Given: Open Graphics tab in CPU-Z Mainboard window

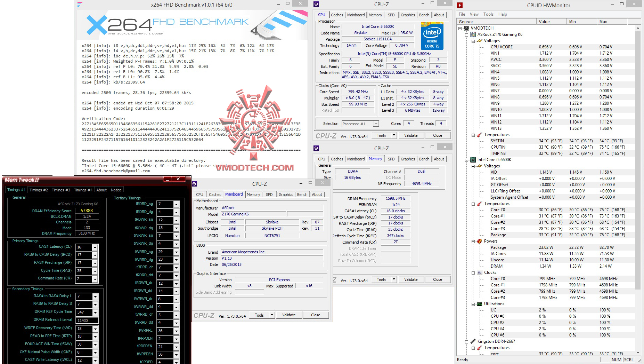Looking at the screenshot, I should point(286,195).
